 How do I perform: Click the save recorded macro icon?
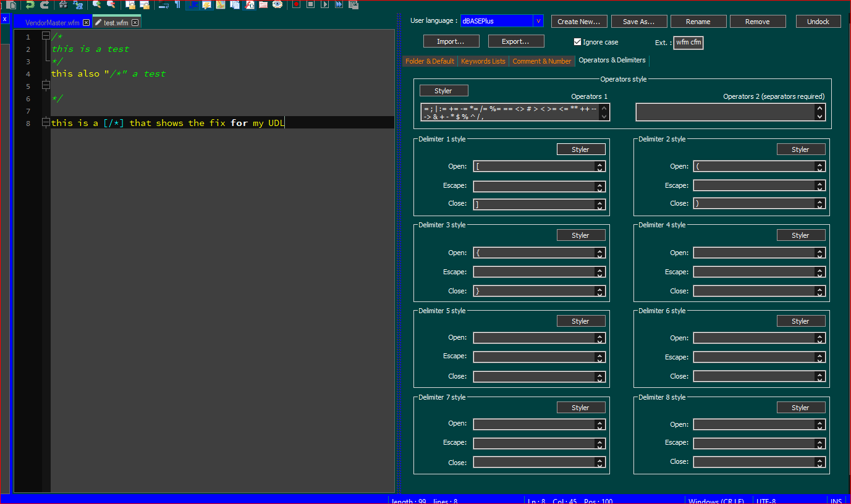[354, 4]
